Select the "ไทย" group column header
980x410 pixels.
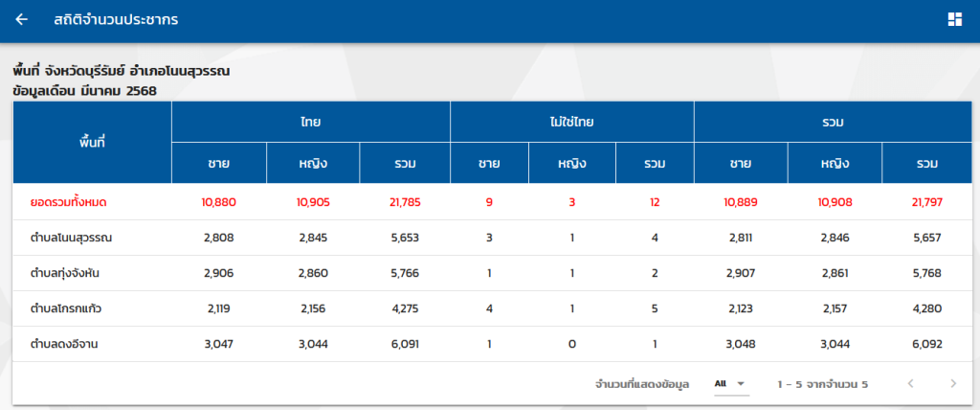tap(310, 122)
